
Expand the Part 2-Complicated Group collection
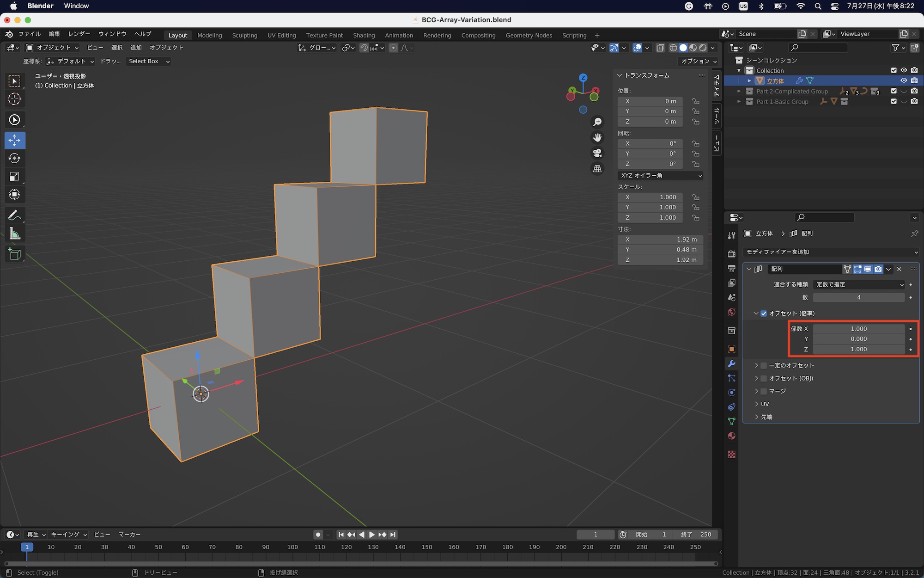739,92
